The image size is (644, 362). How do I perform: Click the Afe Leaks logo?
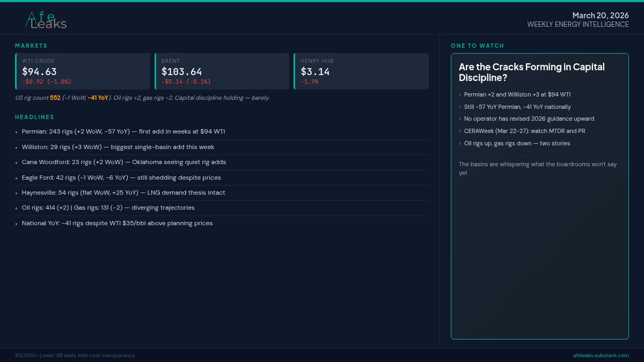47,20
